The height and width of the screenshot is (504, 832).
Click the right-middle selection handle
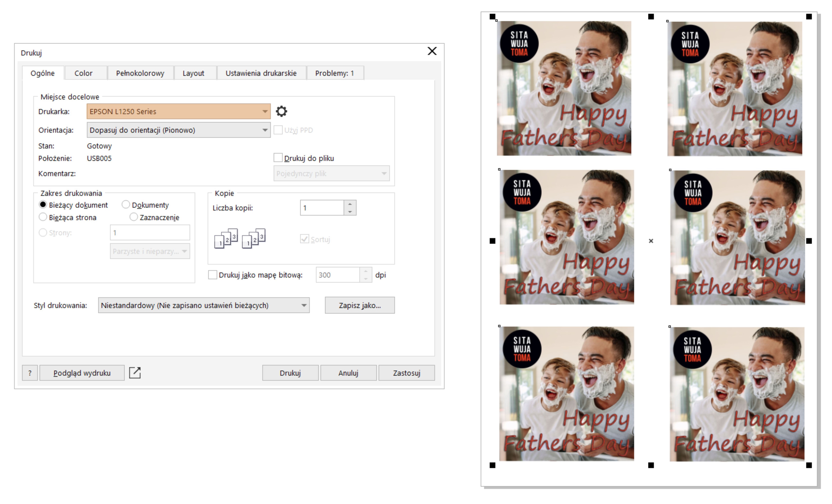click(x=809, y=241)
